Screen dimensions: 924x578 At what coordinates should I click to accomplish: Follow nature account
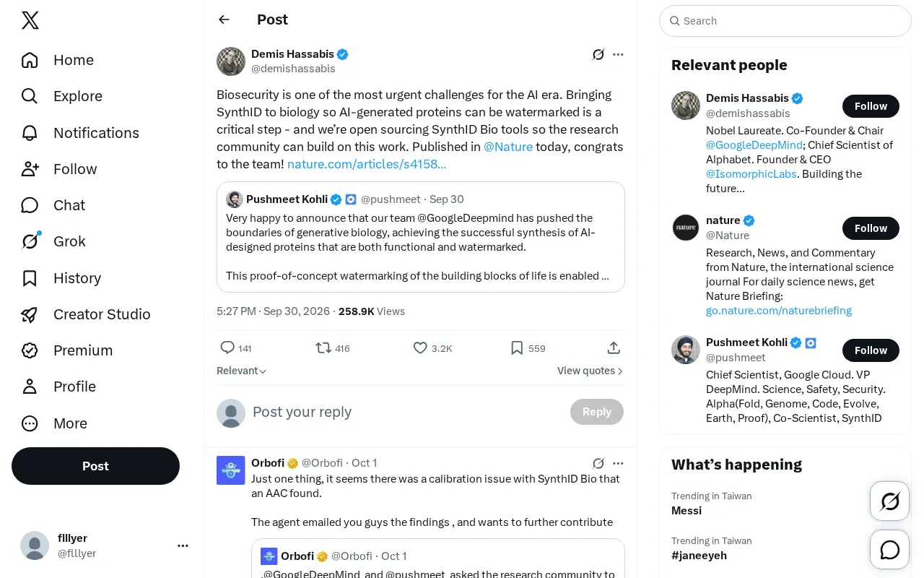(x=871, y=228)
